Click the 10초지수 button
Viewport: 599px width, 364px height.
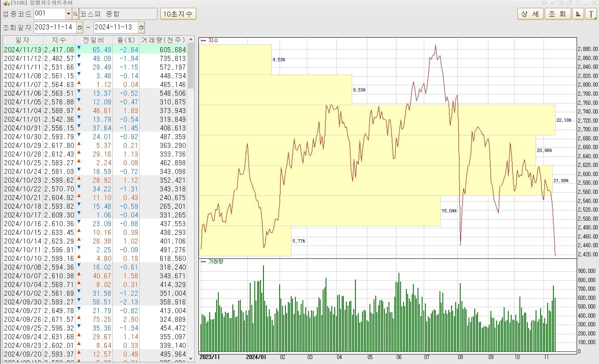[178, 14]
